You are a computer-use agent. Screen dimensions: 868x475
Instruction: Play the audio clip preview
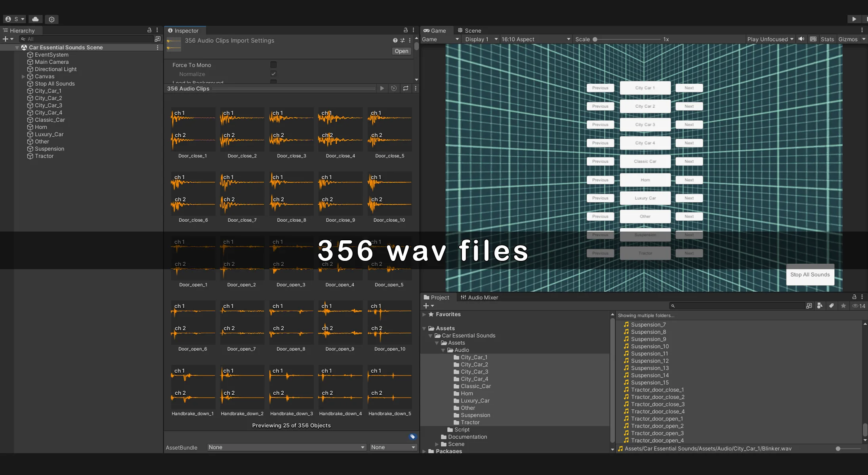tap(382, 88)
